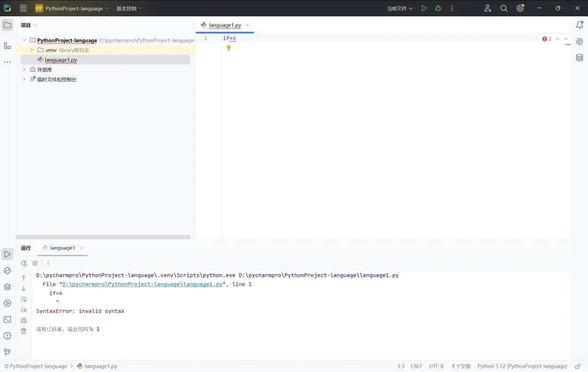This screenshot has height=372, width=588.
Task: Open the Services tool window
Action: [x=7, y=303]
